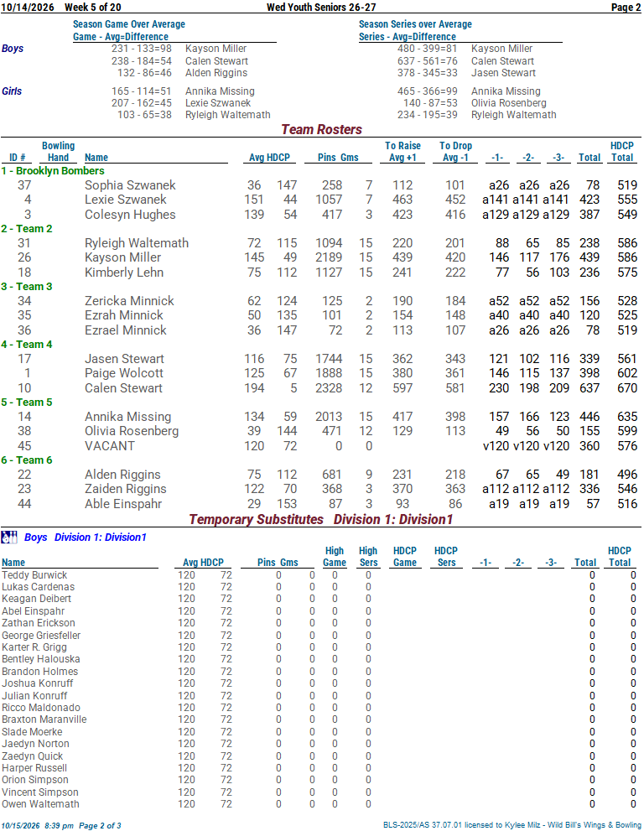Click Colesyn Hughes in the roster
The height and width of the screenshot is (831, 644).
(x=130, y=214)
